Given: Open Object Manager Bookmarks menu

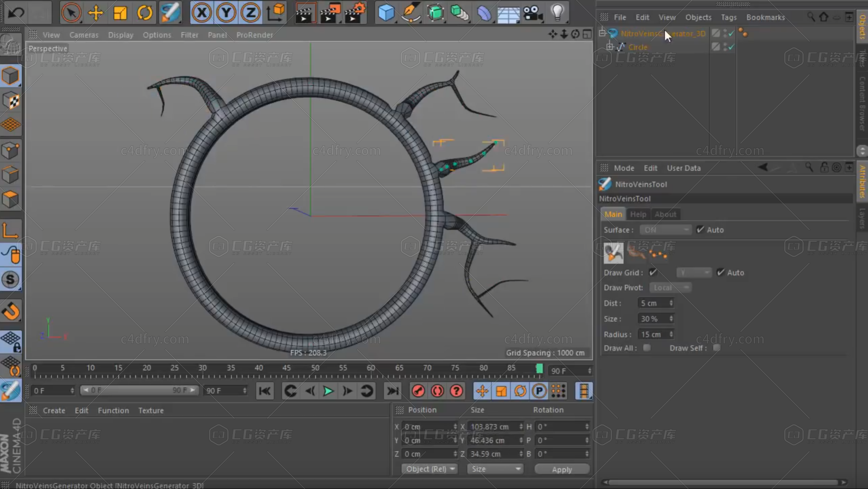Looking at the screenshot, I should click(x=765, y=17).
